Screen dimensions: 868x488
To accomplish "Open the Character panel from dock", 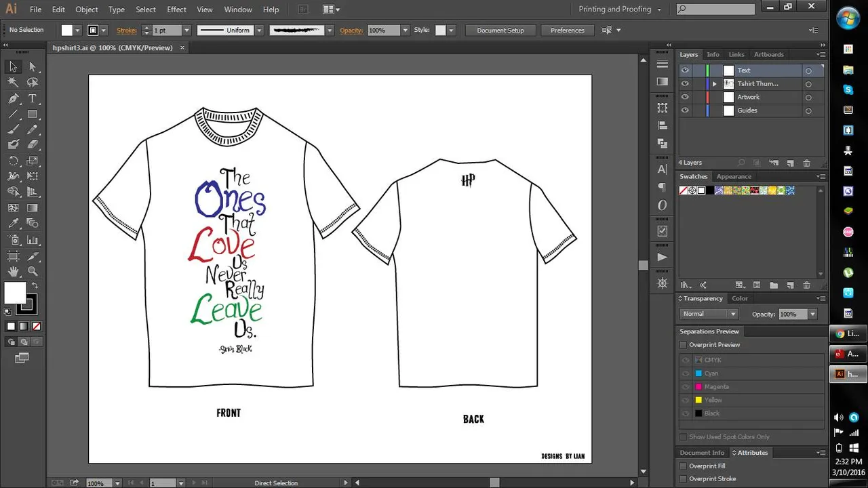I will pos(662,169).
